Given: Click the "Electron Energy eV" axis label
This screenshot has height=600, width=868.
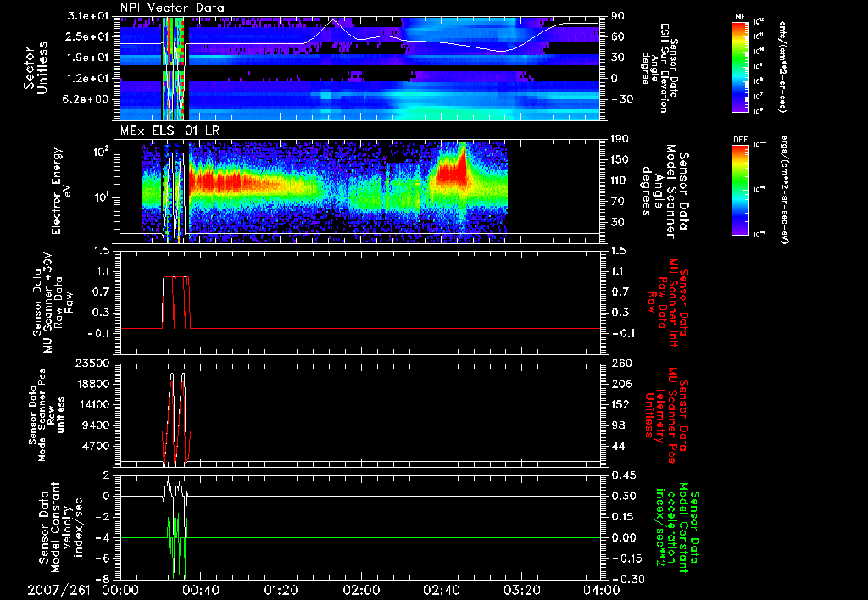Looking at the screenshot, I should coord(60,191).
